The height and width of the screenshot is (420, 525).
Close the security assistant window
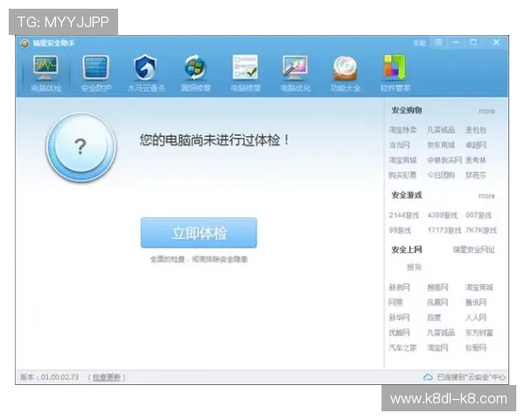point(496,43)
